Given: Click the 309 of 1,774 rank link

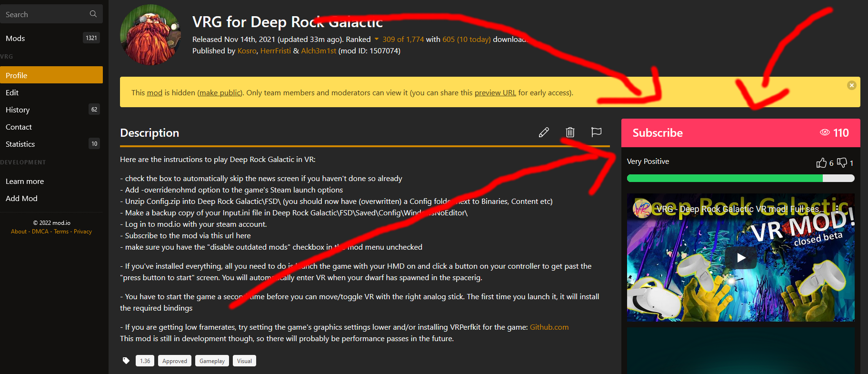Looking at the screenshot, I should pos(403,39).
